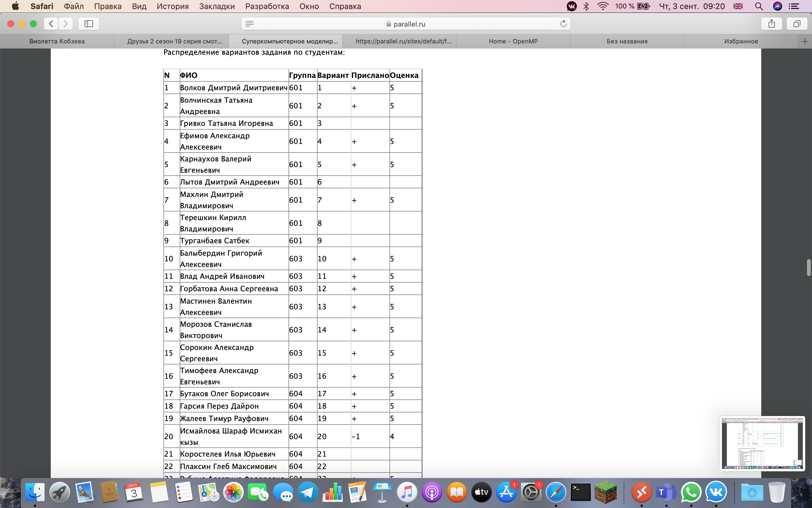Open Bluetooth status menu
This screenshot has height=508, width=812.
[x=586, y=6]
